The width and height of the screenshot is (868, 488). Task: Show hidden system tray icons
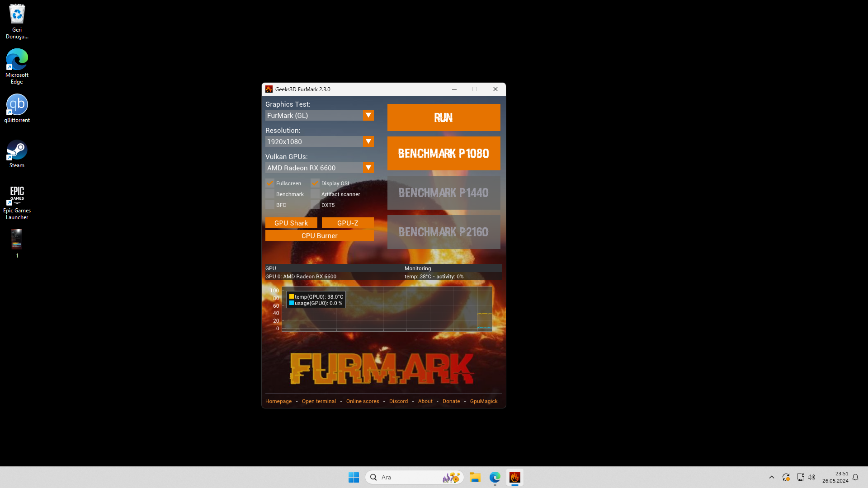pyautogui.click(x=772, y=477)
